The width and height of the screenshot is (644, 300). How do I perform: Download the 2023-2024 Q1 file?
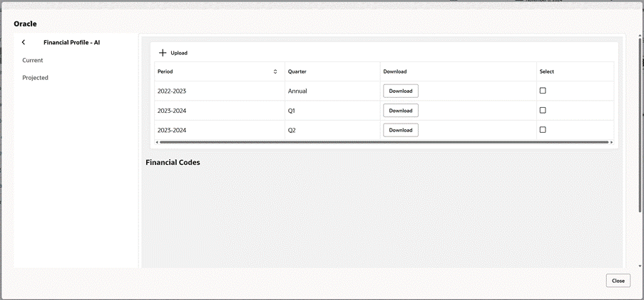[x=400, y=110]
